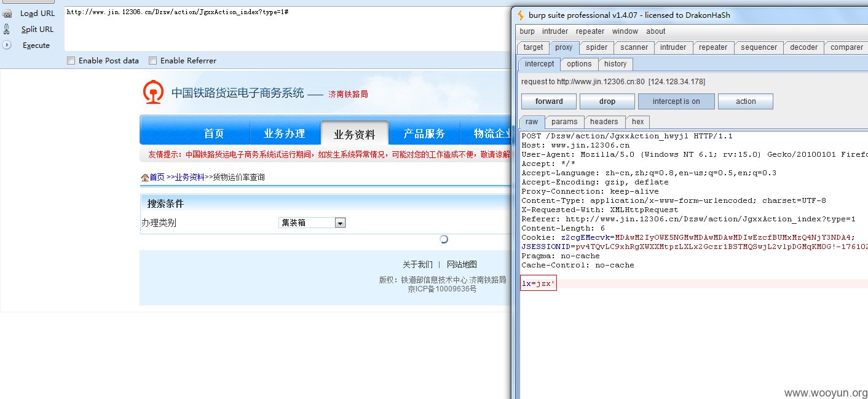The image size is (868, 399).
Task: Open the burp menu
Action: 527,31
